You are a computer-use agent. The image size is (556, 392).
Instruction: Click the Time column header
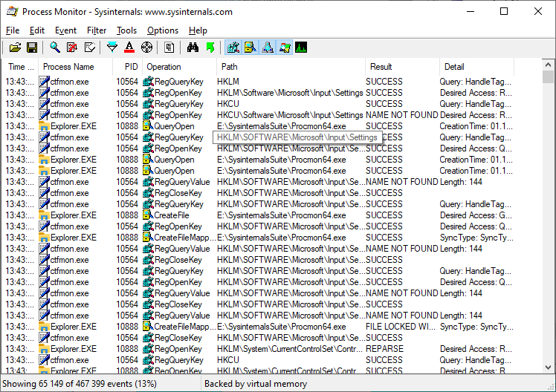21,67
